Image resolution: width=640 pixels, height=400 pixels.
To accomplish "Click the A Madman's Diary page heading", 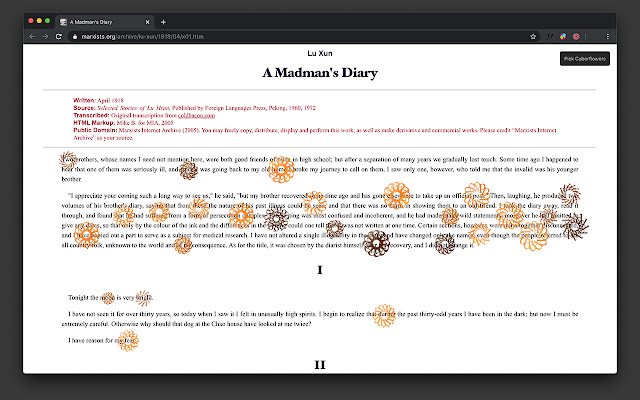I will pos(320,73).
